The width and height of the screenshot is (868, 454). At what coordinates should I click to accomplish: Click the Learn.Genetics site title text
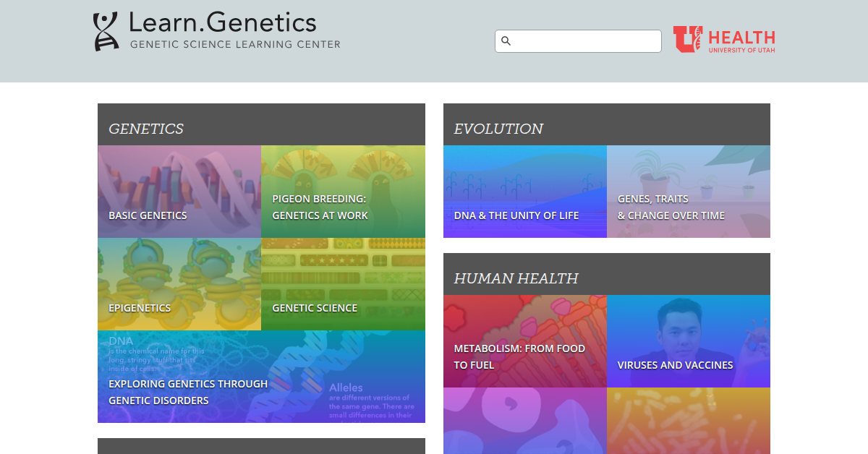click(x=223, y=22)
